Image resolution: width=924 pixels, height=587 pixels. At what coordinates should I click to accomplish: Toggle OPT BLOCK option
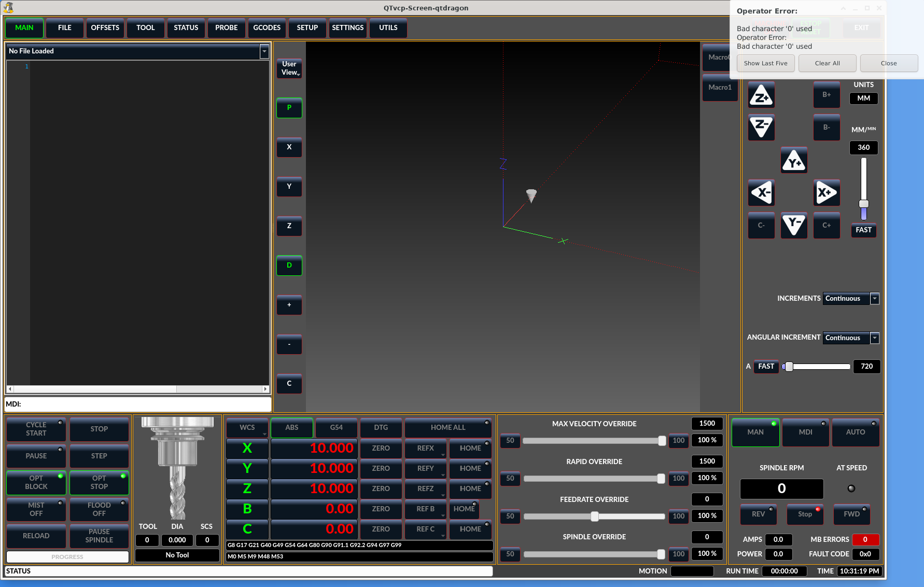coord(36,482)
